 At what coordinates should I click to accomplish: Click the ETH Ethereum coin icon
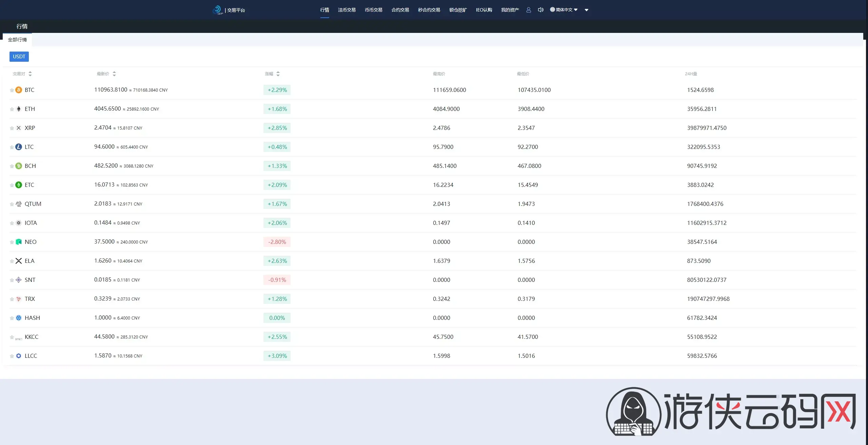[19, 109]
